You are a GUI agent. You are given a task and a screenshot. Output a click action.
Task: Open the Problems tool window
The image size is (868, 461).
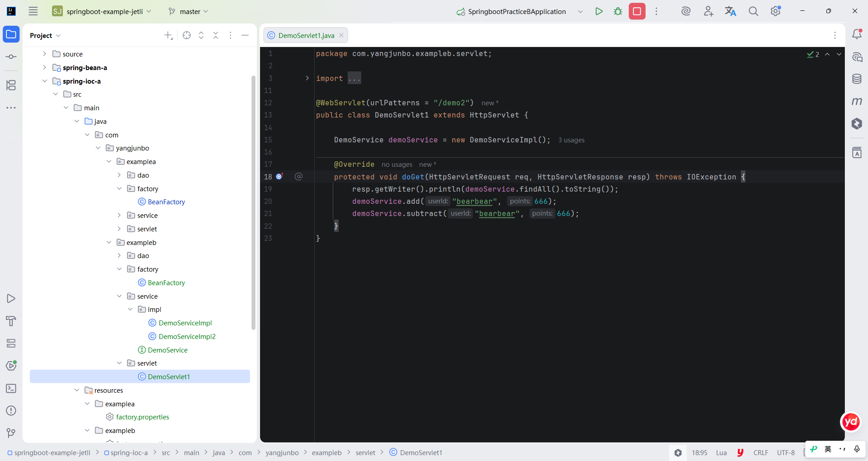[11, 410]
